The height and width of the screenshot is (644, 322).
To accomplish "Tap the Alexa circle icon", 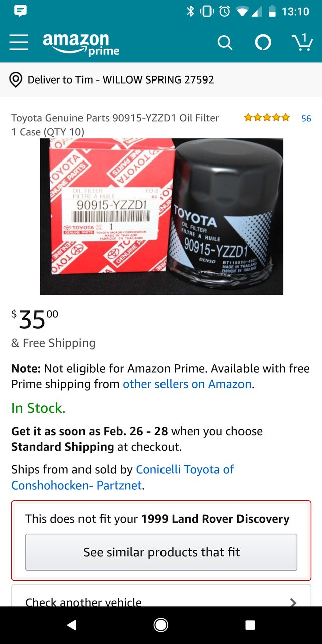I will [263, 43].
